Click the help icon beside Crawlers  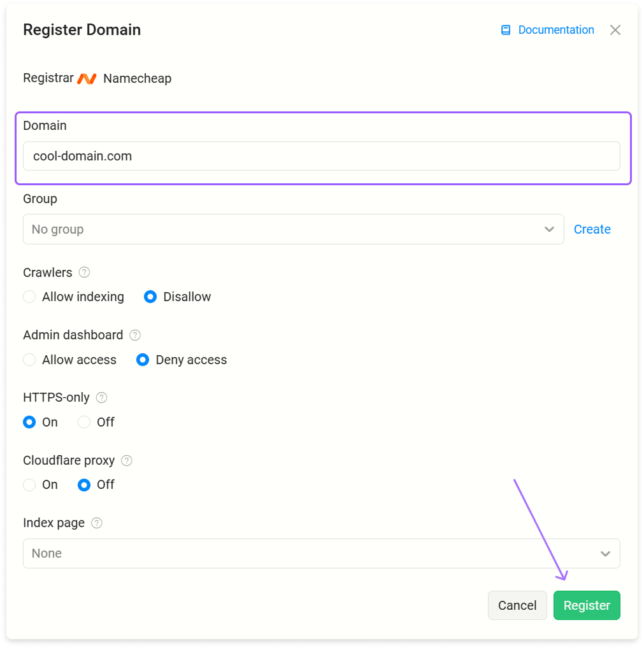click(84, 272)
